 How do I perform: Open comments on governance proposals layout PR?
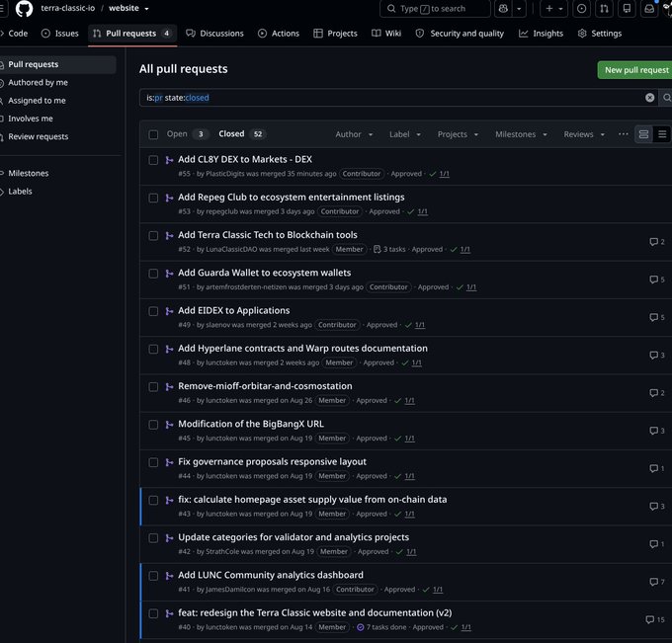[657, 468]
